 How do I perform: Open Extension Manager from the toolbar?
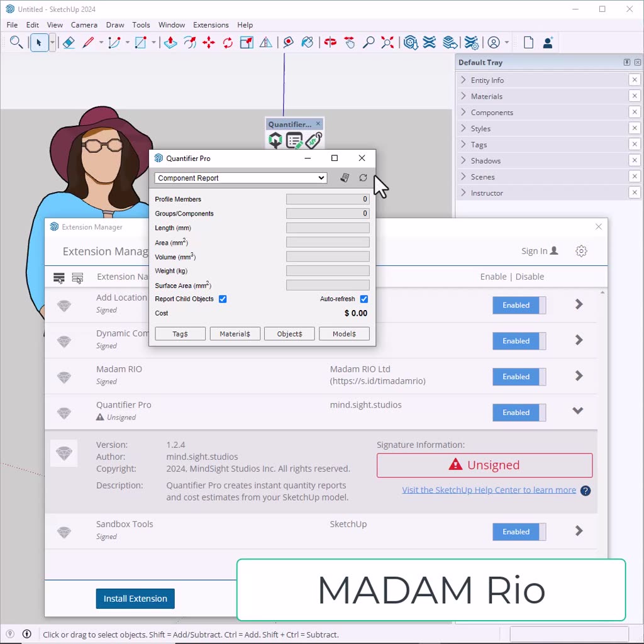pos(472,42)
